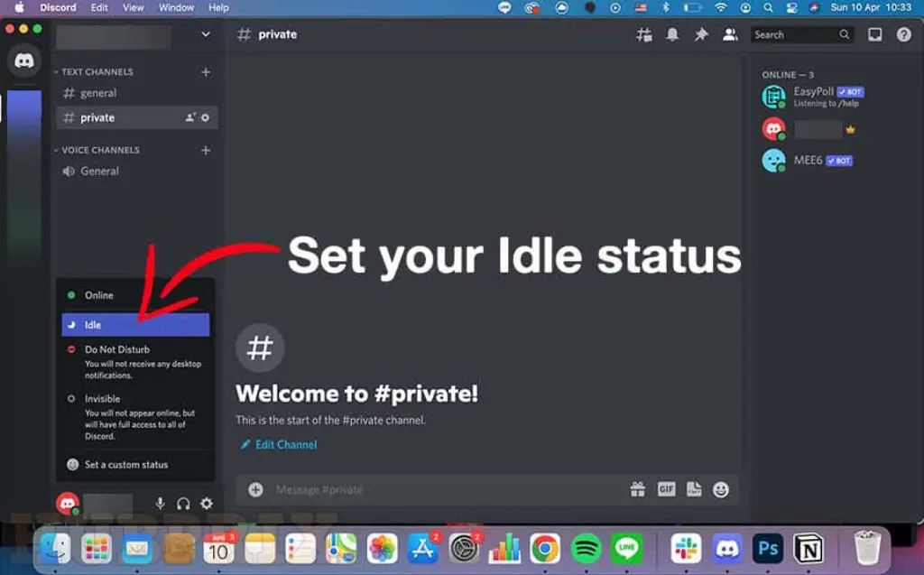
Task: Open the server name dropdown chevron
Action: click(x=206, y=35)
